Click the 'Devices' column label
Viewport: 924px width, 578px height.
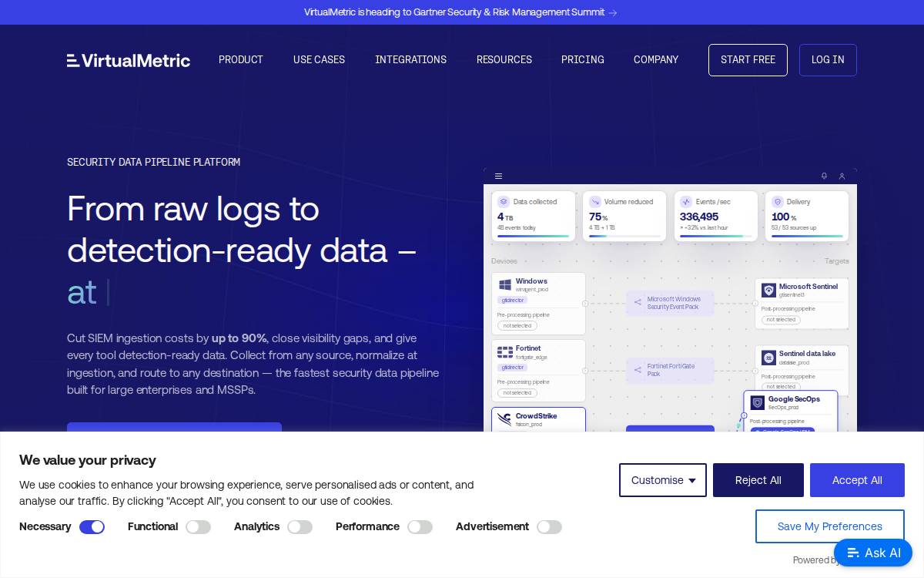click(x=504, y=261)
